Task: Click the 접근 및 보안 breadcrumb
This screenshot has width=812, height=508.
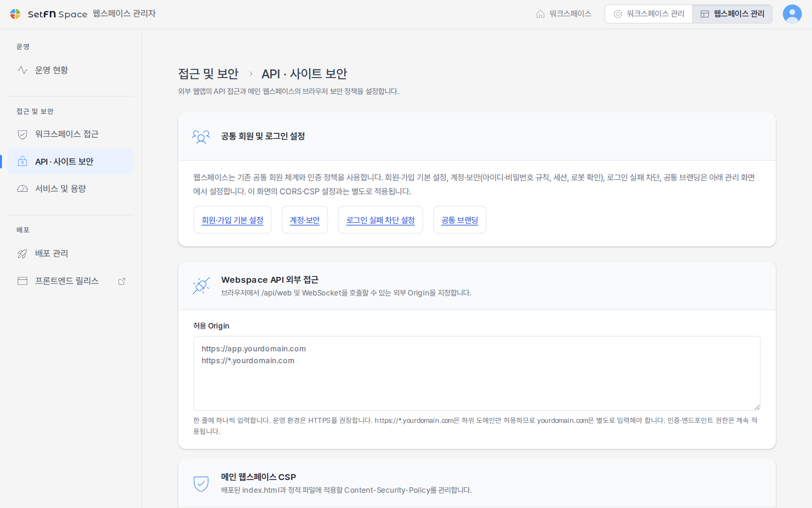Action: click(208, 74)
